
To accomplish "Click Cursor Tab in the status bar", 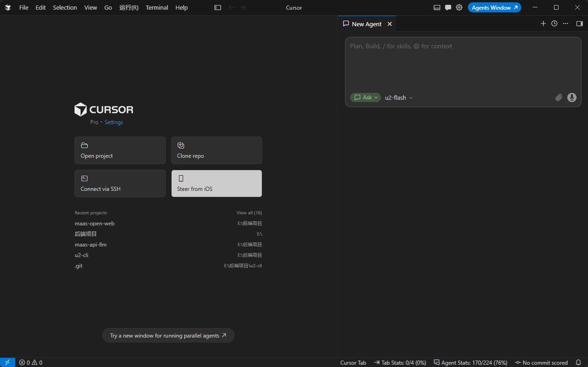I will [353, 362].
